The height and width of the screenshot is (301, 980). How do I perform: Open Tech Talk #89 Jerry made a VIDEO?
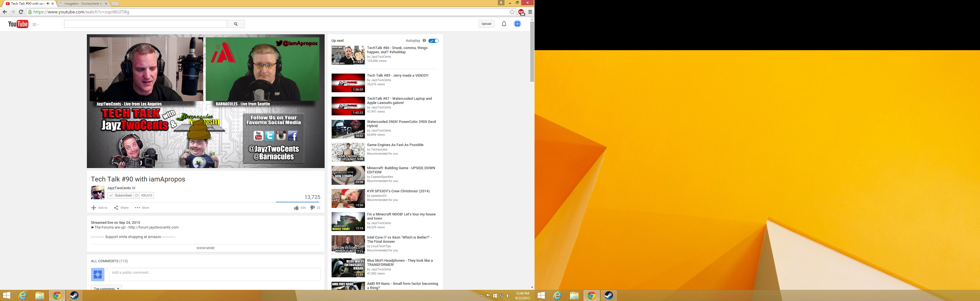point(398,76)
